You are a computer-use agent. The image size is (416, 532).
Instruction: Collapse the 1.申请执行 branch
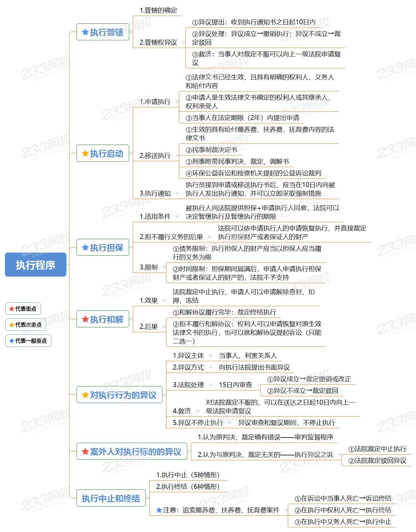(177, 102)
